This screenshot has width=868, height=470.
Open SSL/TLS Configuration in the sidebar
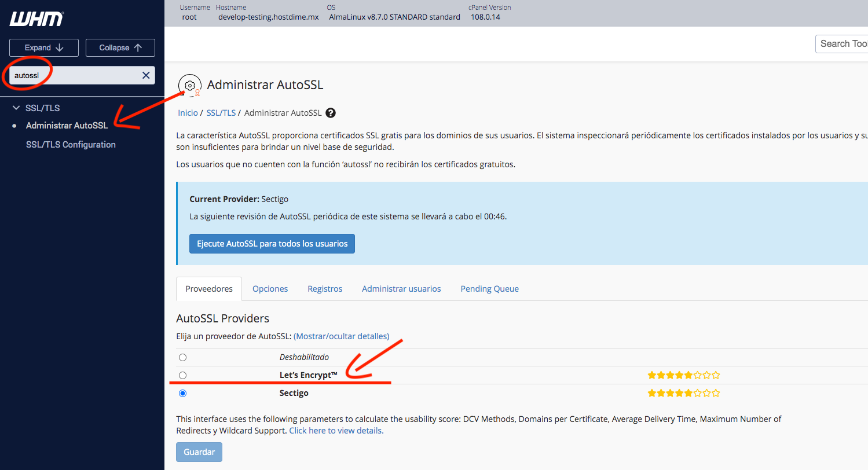pyautogui.click(x=71, y=145)
